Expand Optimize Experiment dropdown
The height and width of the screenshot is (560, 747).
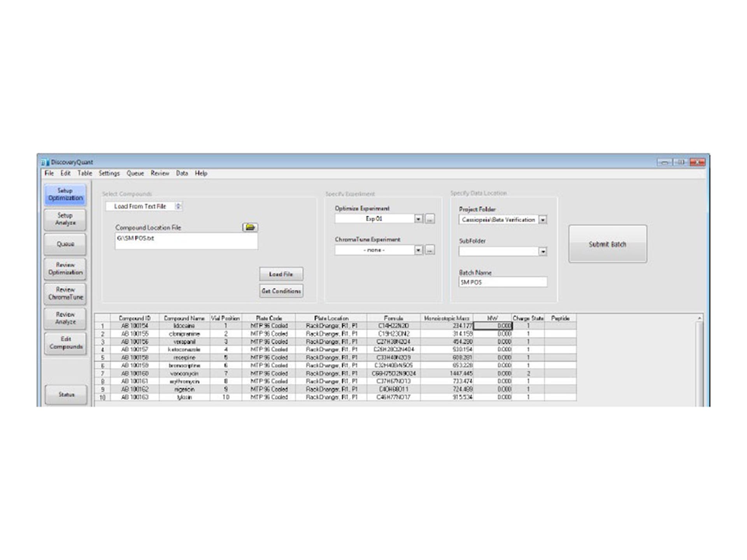418,219
